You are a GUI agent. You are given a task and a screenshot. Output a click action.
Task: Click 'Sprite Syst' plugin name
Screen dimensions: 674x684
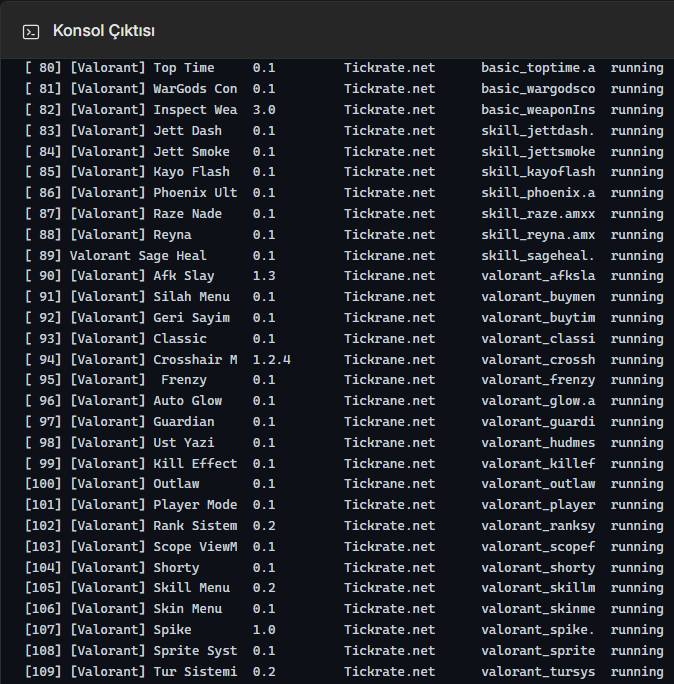click(x=195, y=650)
